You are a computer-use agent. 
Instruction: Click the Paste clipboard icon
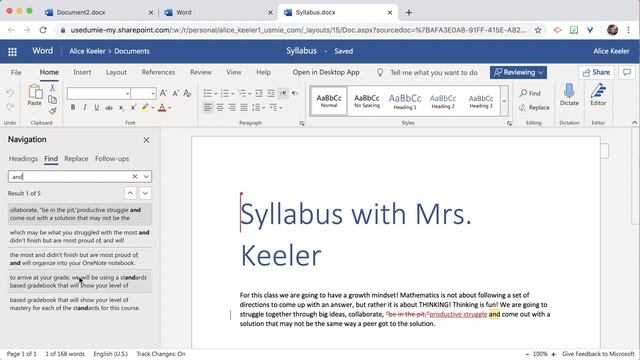pos(35,95)
